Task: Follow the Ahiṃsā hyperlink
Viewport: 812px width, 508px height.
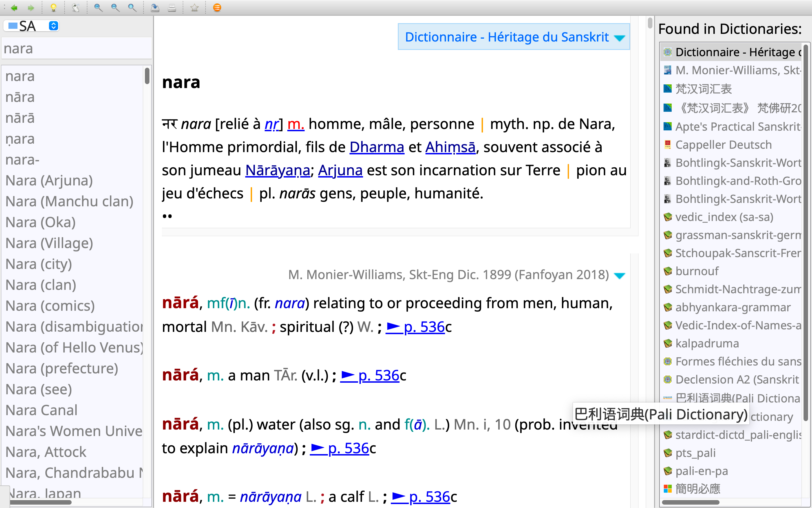Action: [x=451, y=147]
